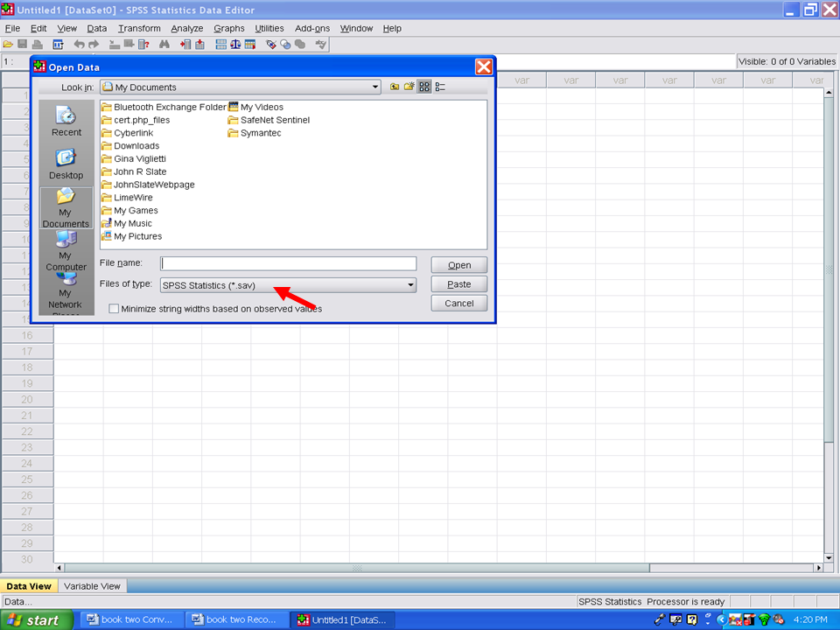The width and height of the screenshot is (840, 630).
Task: Switch to the Variable View tab
Action: point(92,586)
